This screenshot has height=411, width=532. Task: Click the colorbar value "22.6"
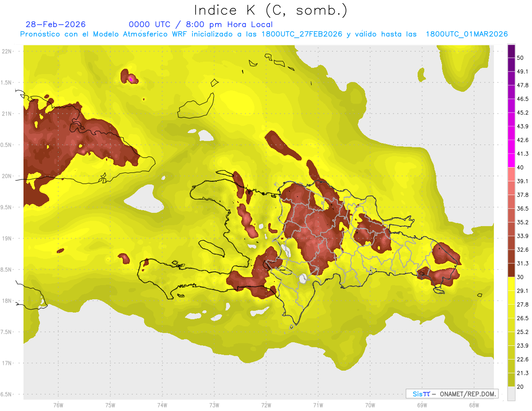[522, 359]
